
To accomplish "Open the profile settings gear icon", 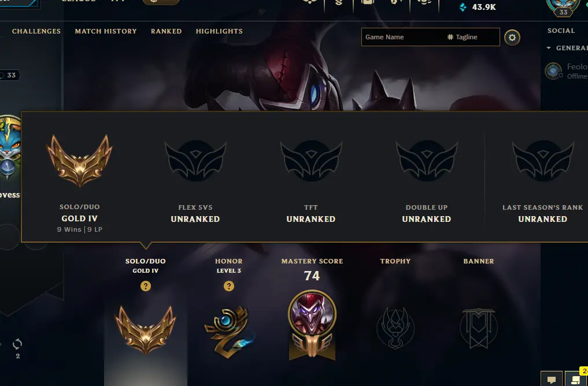I will [512, 38].
